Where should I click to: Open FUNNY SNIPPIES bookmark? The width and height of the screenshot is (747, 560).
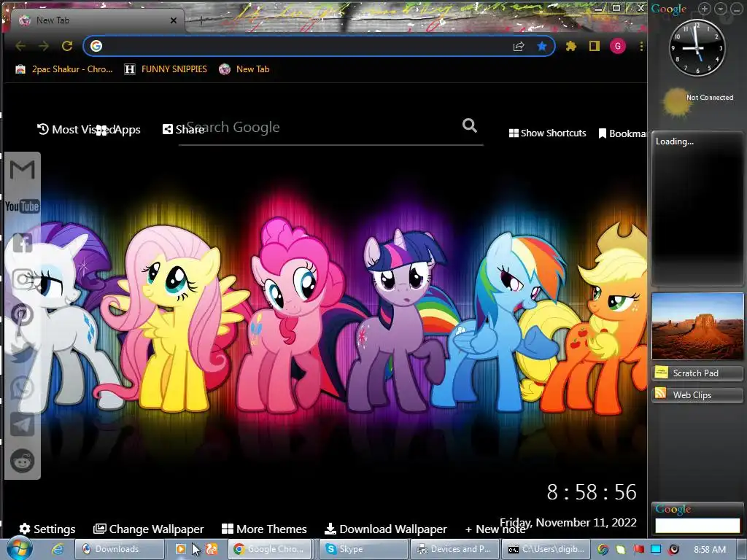166,69
